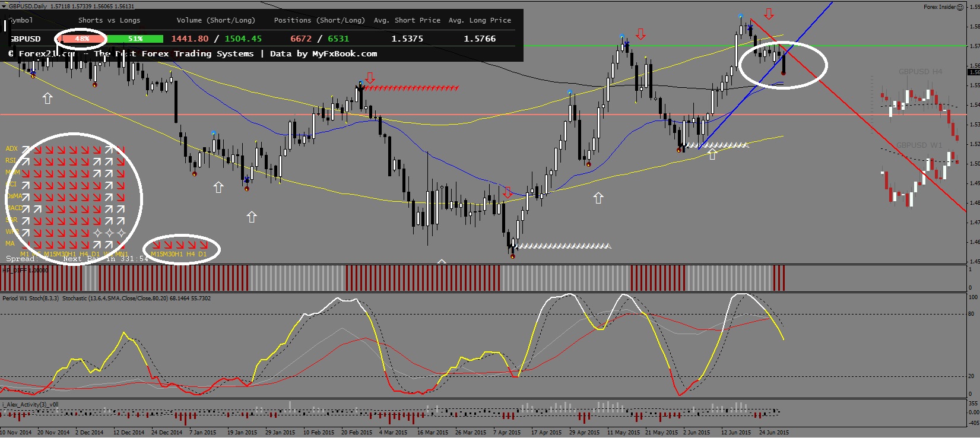
Task: Click the GBPUSD,Daily chart title text
Action: click(x=28, y=6)
